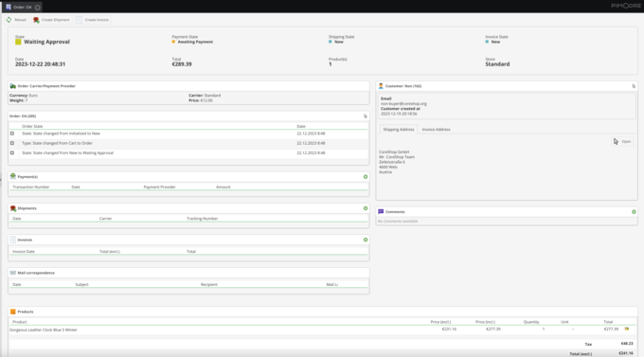The image size is (644, 357).
Task: Select the Order: O4 tab
Action: [x=22, y=7]
